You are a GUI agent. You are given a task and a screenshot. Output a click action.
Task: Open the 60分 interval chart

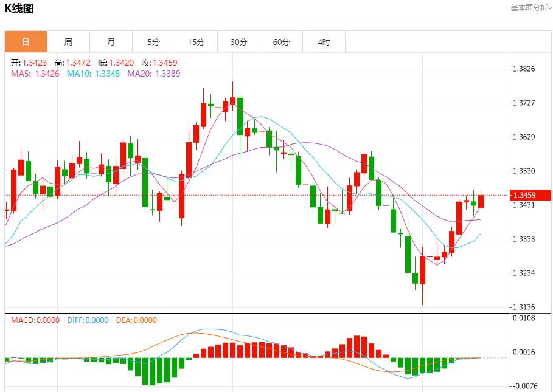281,41
